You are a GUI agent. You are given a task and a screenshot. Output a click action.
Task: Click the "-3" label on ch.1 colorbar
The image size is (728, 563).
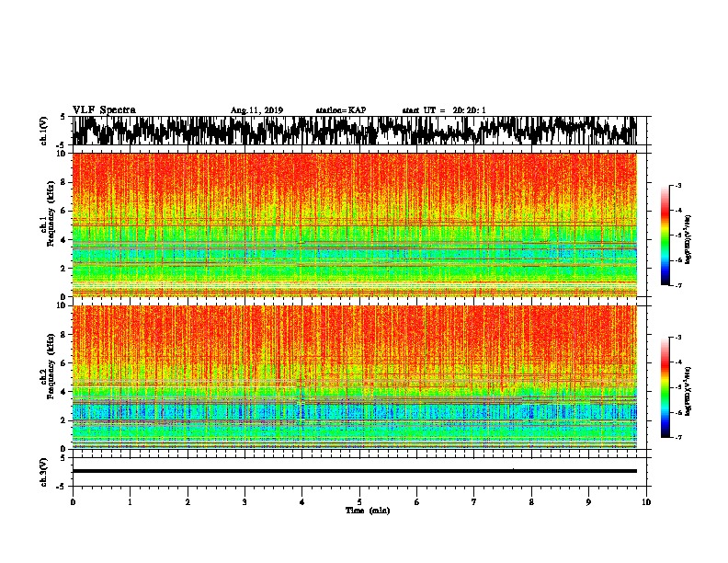(678, 185)
